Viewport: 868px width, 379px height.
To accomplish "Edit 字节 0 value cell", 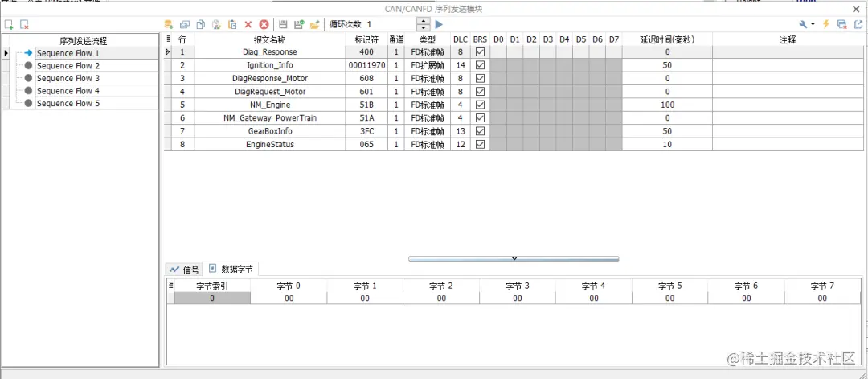I will click(x=289, y=298).
